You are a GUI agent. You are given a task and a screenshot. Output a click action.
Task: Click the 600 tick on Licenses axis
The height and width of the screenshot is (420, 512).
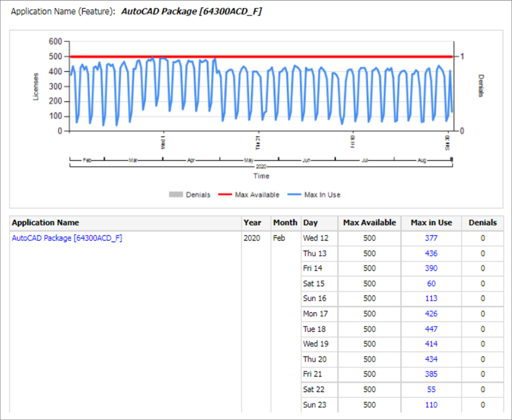point(55,41)
